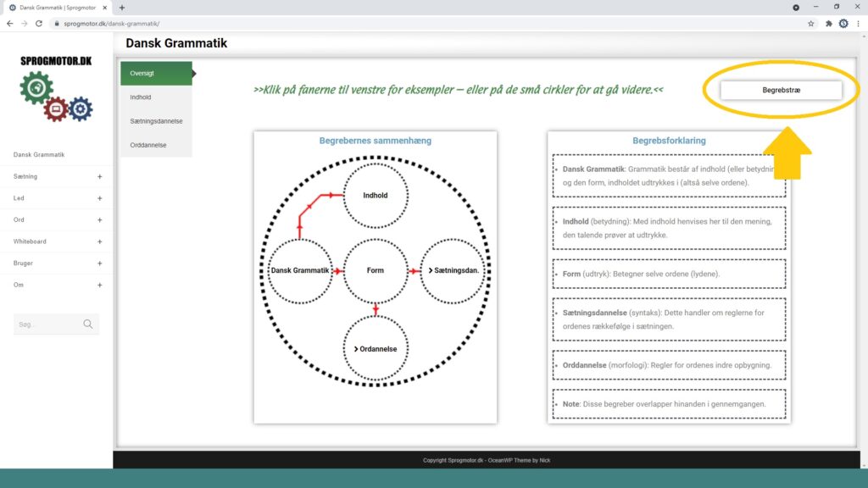868x488 pixels.
Task: Click the Indhold circle in the diagram
Action: [376, 196]
